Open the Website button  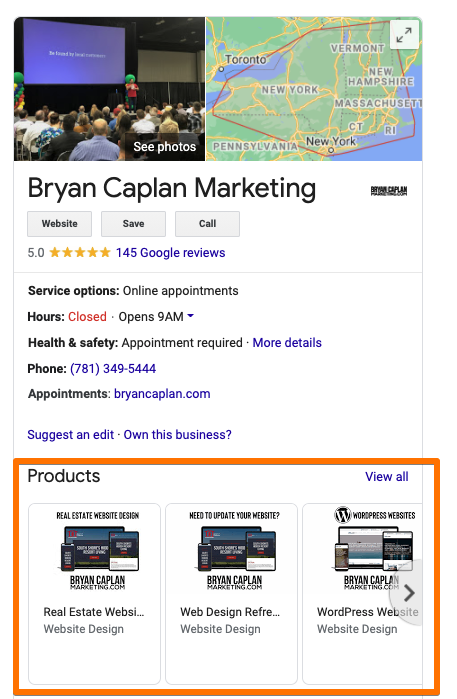pyautogui.click(x=60, y=224)
